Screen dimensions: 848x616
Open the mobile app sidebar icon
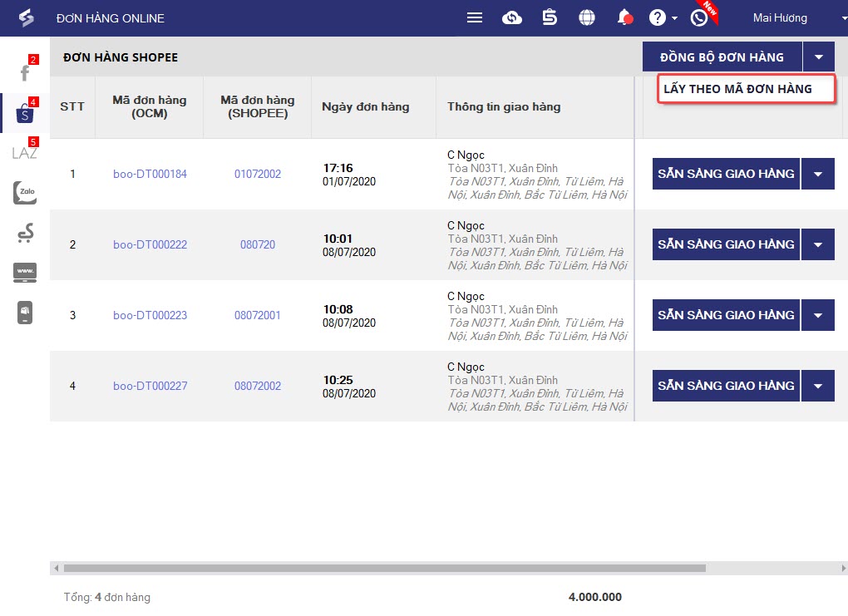(x=25, y=313)
